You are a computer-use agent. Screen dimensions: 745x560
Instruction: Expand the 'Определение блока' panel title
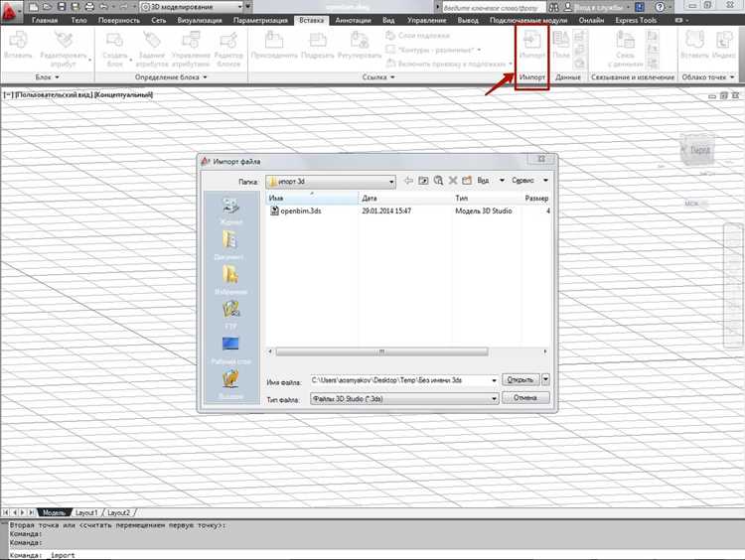point(171,76)
